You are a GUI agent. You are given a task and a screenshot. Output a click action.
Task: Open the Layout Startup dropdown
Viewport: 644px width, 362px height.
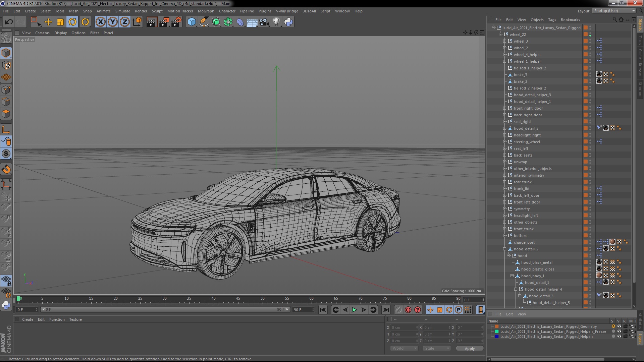[614, 11]
